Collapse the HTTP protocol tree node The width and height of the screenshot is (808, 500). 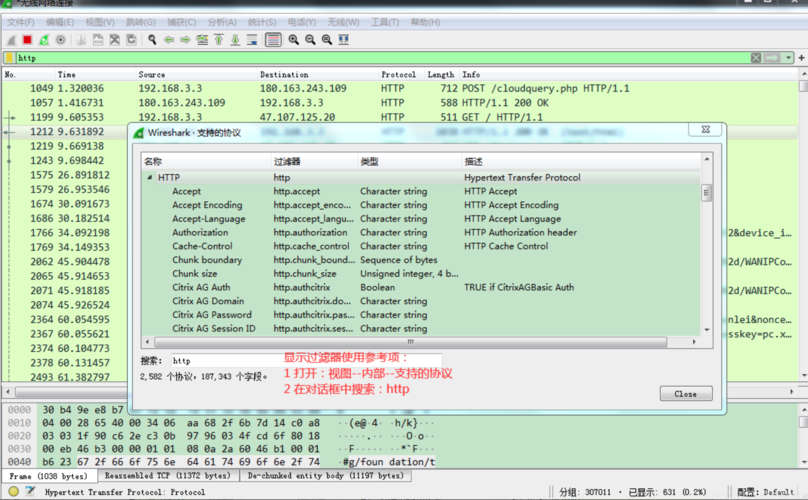tap(149, 177)
